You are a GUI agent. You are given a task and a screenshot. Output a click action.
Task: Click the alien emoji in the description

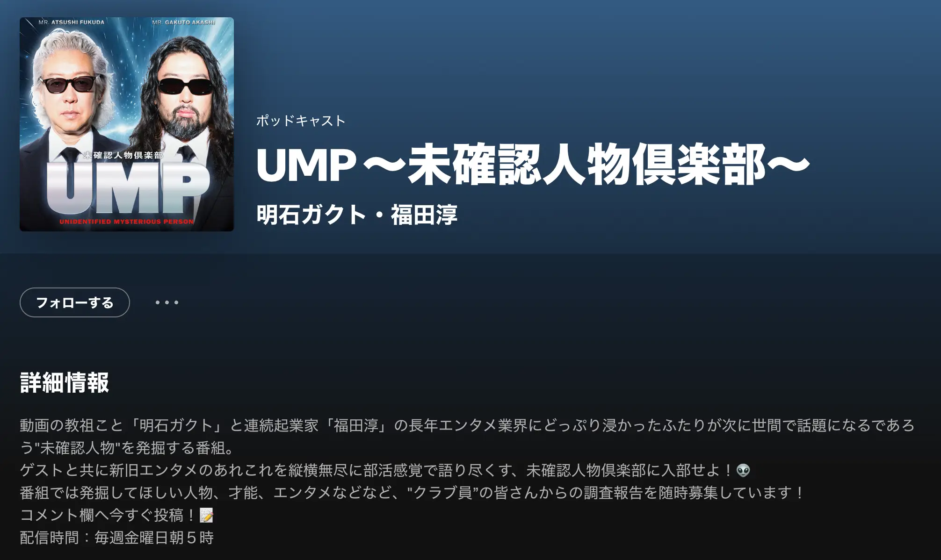click(x=743, y=470)
